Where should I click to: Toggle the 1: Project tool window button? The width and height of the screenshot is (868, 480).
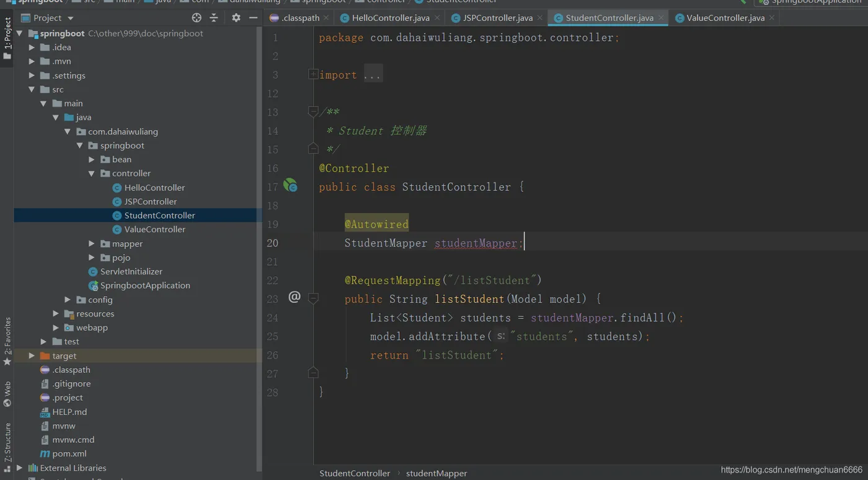pos(7,37)
